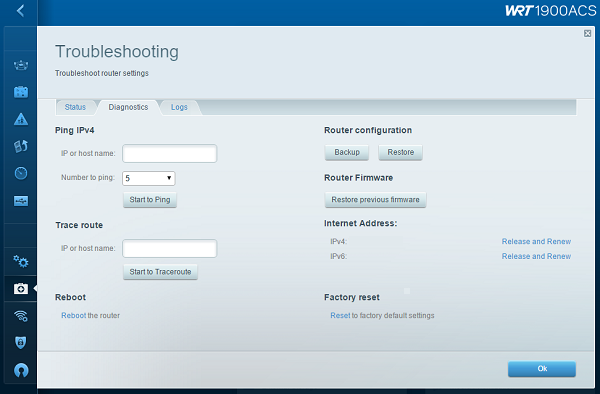
Task: Click the Internet Address heading
Action: 360,223
